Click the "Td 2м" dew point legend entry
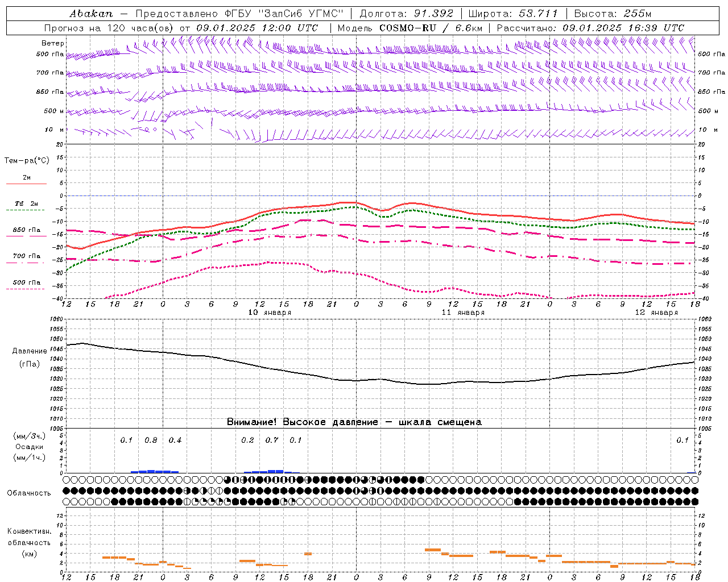The width and height of the screenshot is (728, 582). click(26, 203)
